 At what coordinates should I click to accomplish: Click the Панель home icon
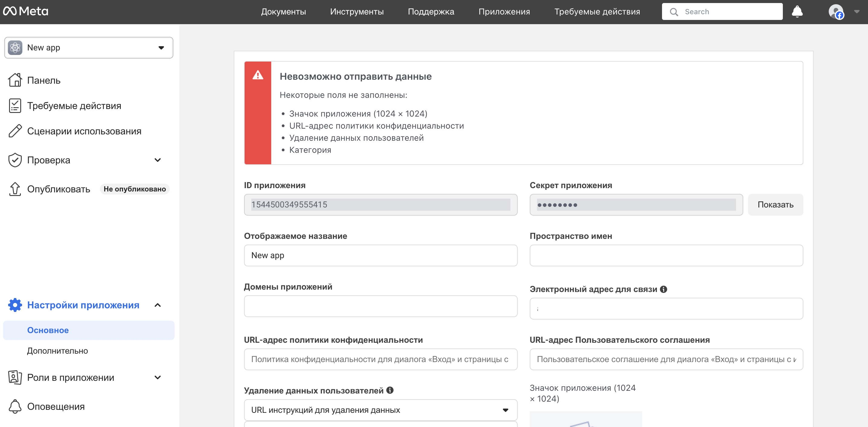tap(15, 80)
